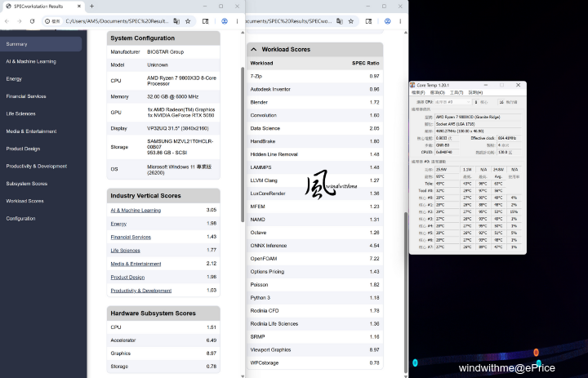Viewport: 588px width, 378px height.
Task: Click the forward arrow in front browser
Action: coord(20,21)
